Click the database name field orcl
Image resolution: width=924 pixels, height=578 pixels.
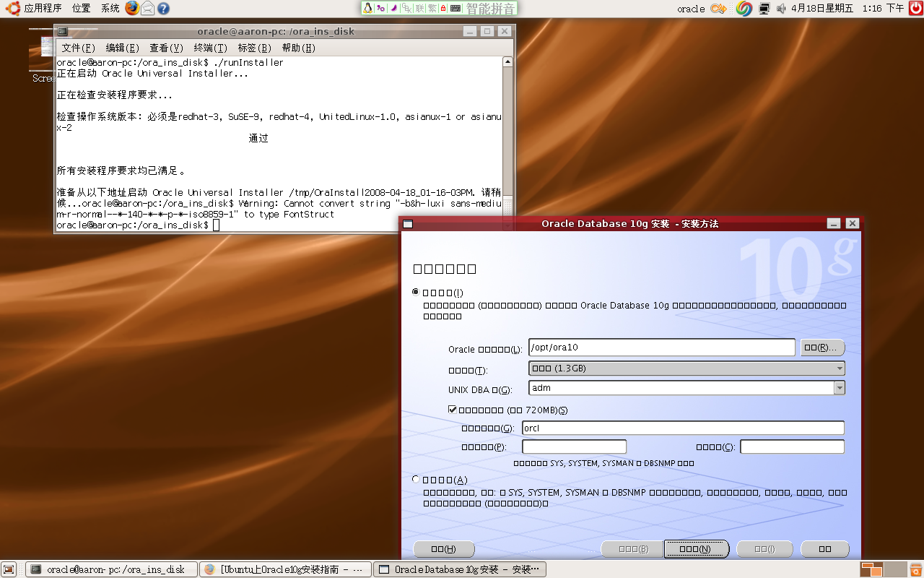pos(683,428)
